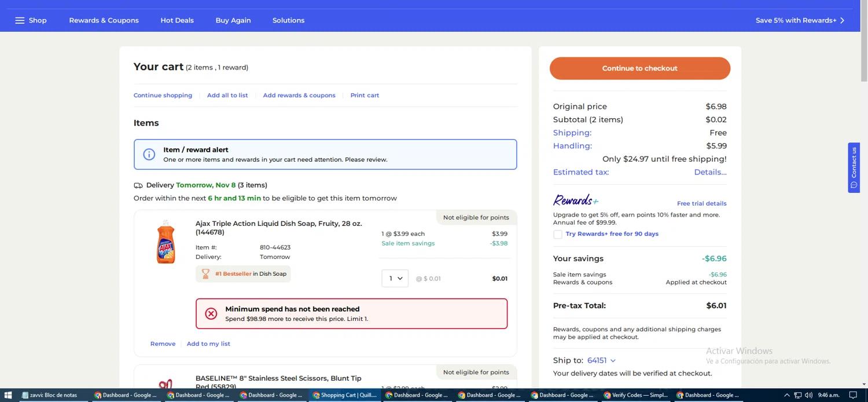
Task: Open the Shop hamburger menu
Action: pyautogui.click(x=31, y=20)
